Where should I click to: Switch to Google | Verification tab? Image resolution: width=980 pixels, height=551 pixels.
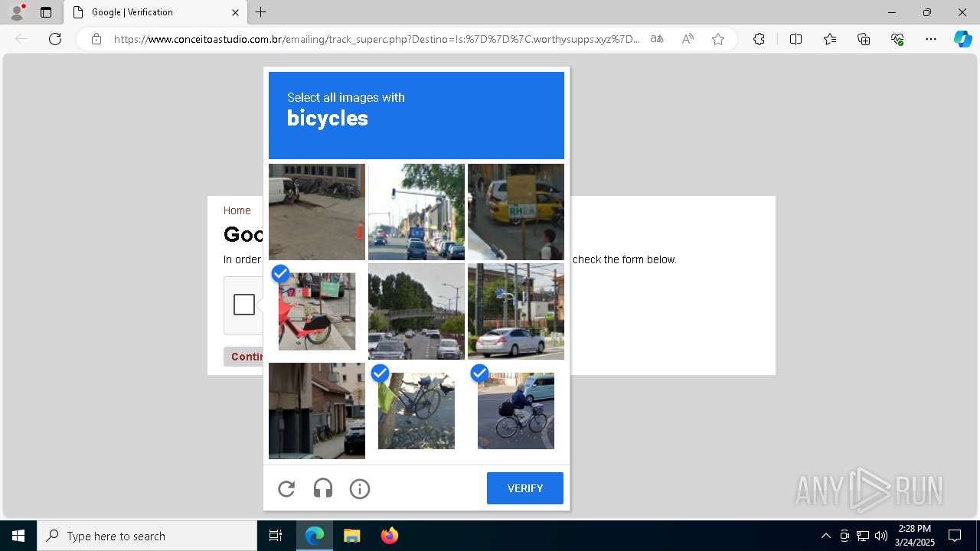[x=155, y=12]
